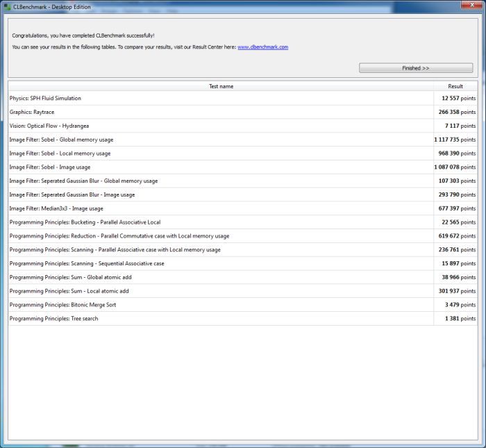
Task: Click the 15 897 points result
Action: pyautogui.click(x=459, y=263)
